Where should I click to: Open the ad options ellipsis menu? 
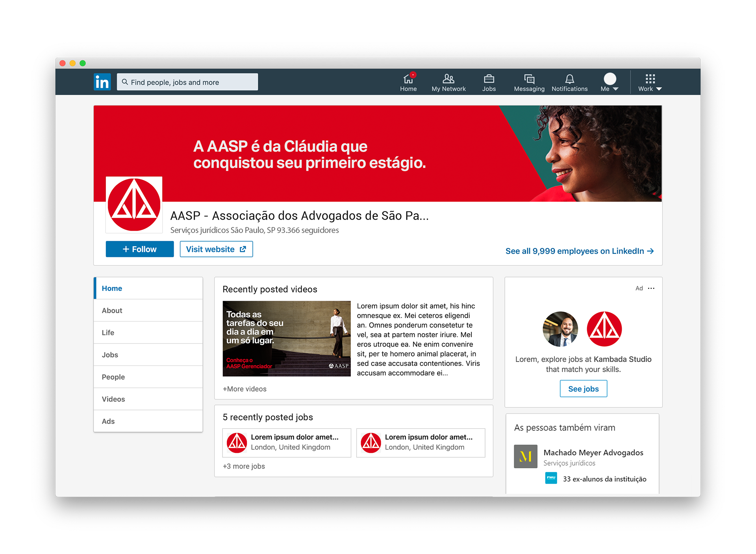651,288
